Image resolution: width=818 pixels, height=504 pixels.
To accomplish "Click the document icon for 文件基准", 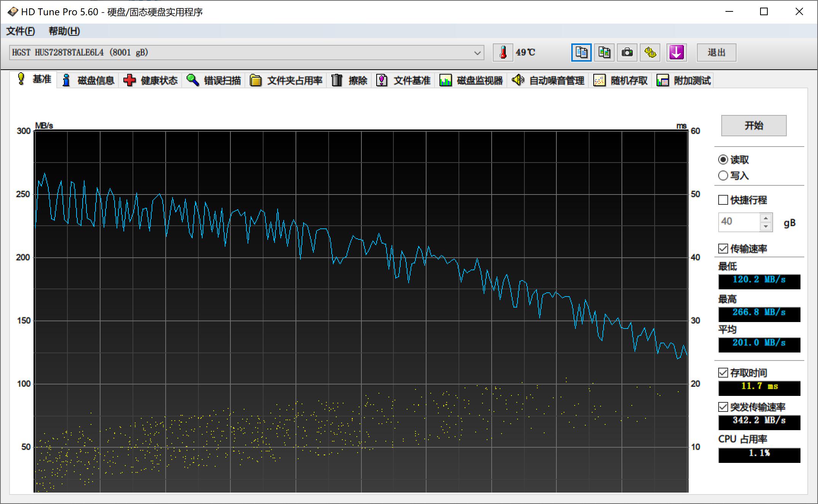I will click(x=382, y=80).
